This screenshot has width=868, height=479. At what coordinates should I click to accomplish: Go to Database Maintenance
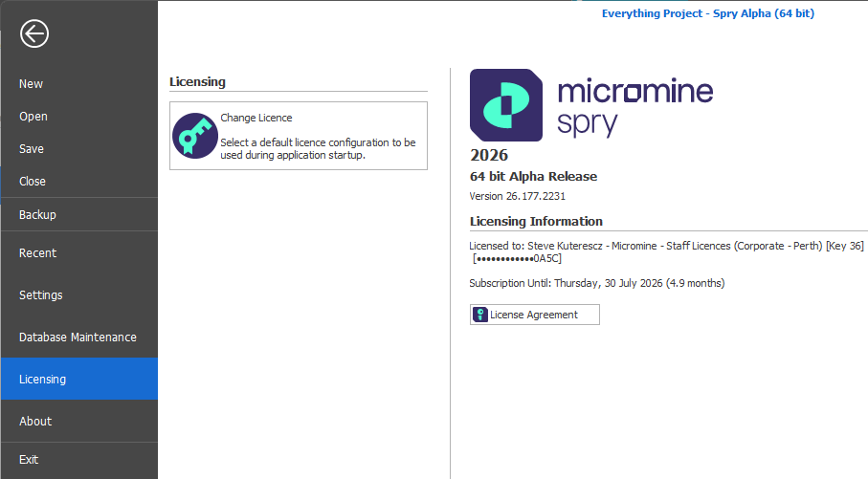(79, 337)
